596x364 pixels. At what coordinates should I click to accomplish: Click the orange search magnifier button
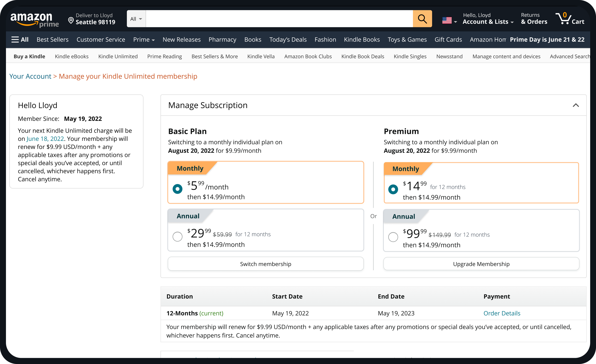pos(422,19)
